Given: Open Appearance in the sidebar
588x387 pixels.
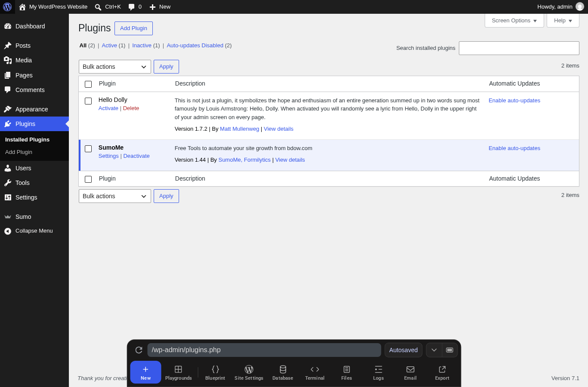Looking at the screenshot, I should pyautogui.click(x=34, y=109).
